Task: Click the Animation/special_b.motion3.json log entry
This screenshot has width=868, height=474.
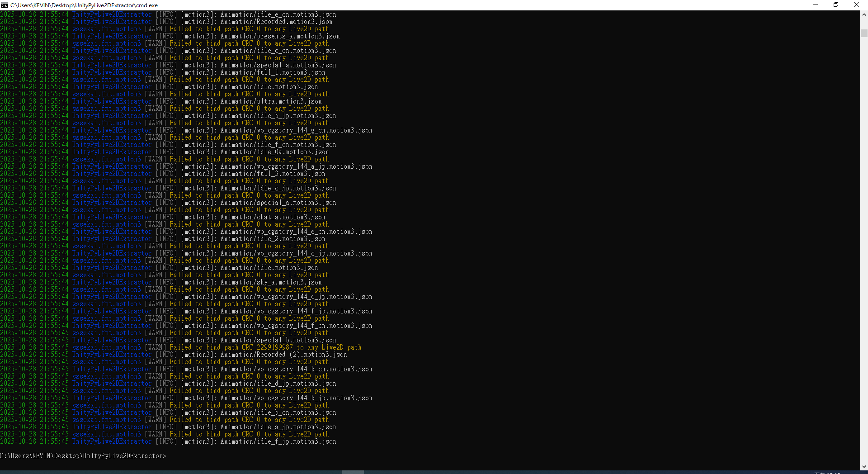Action: click(278, 340)
